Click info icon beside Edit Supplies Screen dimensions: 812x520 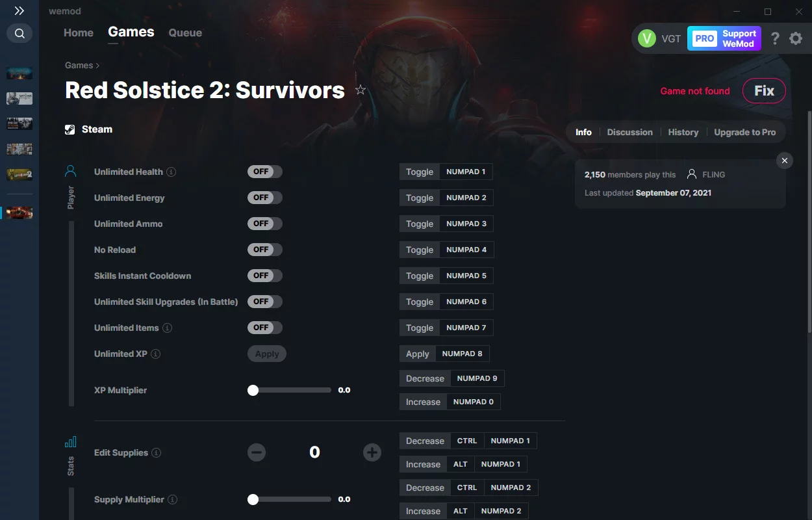[157, 453]
